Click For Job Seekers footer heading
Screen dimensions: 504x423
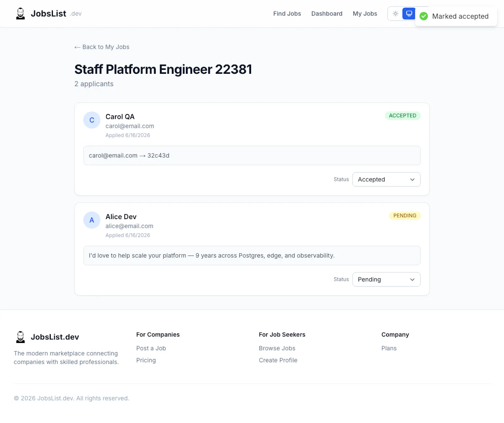coord(282,334)
